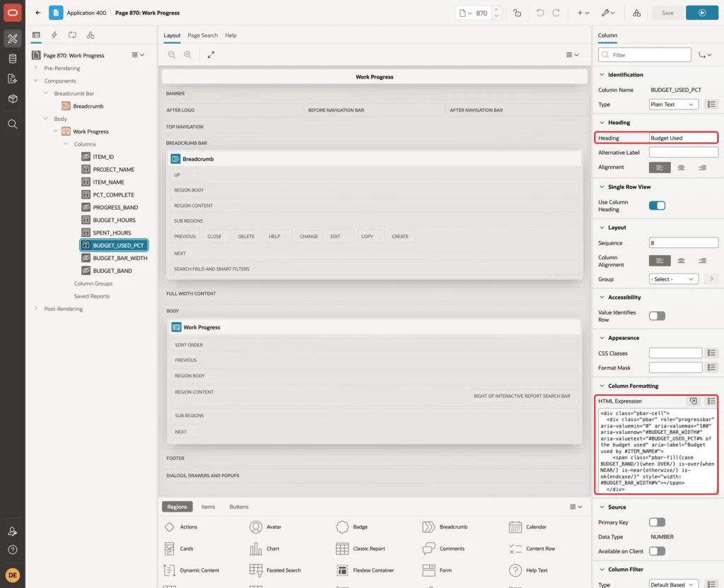Screen dimensions: 724x588
Task: Switch to the Page Search tab
Action: (202, 35)
